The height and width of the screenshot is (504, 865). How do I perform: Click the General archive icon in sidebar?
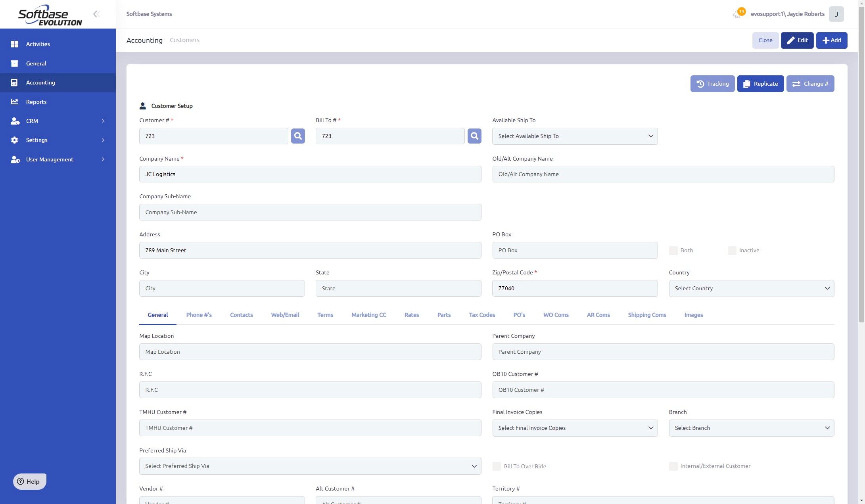click(15, 63)
